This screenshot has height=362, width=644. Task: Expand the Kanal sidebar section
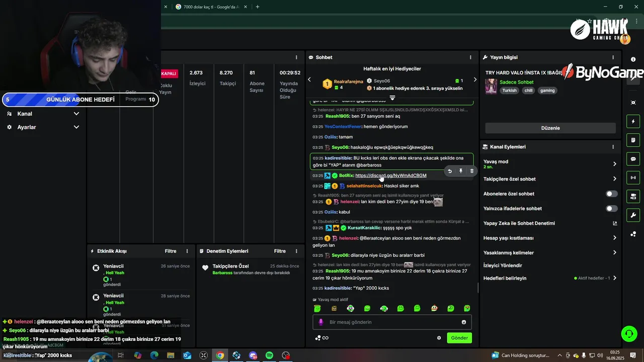tap(43, 114)
